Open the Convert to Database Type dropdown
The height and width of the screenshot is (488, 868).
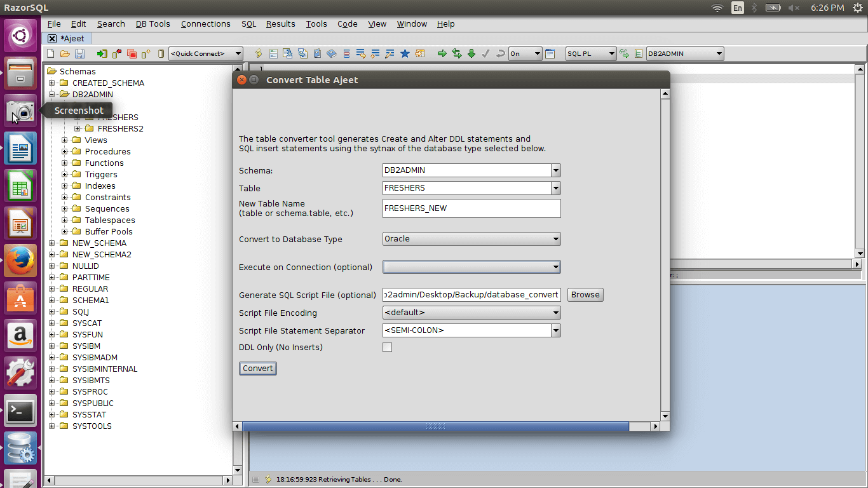tap(471, 239)
